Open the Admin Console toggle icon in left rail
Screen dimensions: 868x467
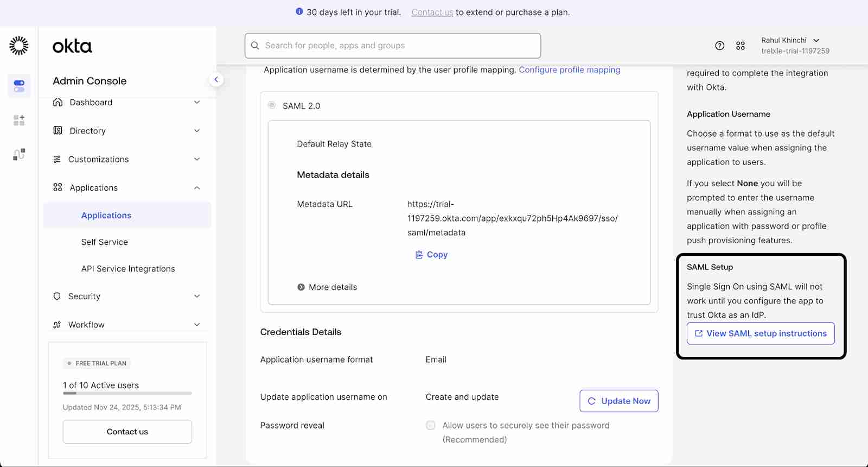coord(19,86)
